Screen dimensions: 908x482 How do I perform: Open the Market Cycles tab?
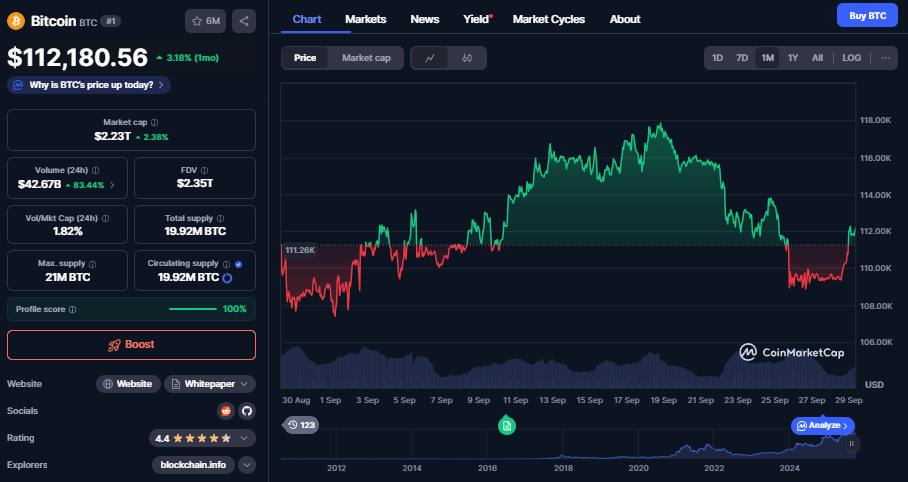pyautogui.click(x=548, y=19)
